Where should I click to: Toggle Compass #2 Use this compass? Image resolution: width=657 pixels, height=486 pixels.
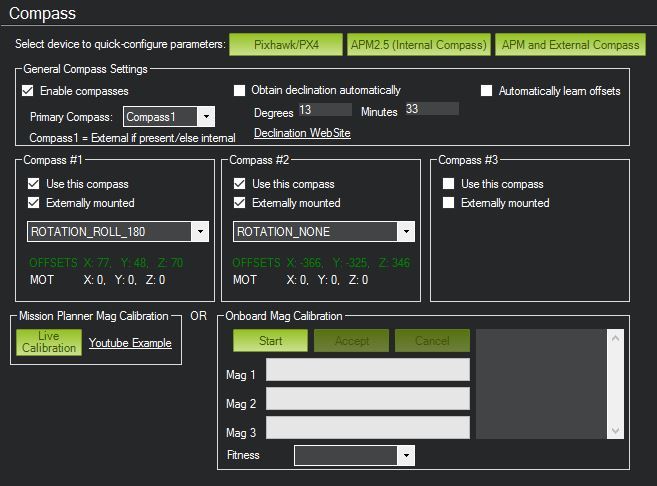tap(240, 184)
